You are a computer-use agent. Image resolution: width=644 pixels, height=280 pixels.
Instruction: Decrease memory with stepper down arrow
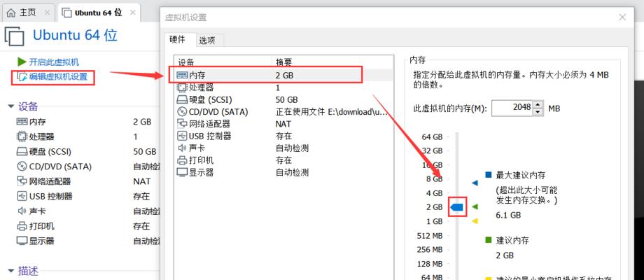tap(538, 112)
